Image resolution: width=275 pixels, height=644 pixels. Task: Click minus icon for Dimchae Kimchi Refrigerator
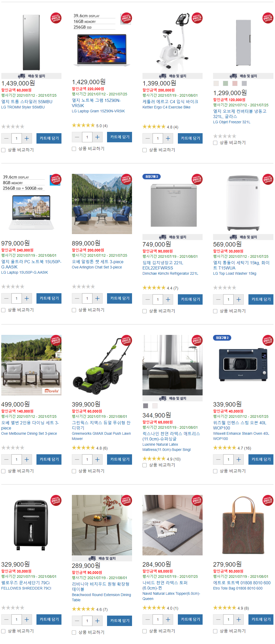tap(148, 299)
